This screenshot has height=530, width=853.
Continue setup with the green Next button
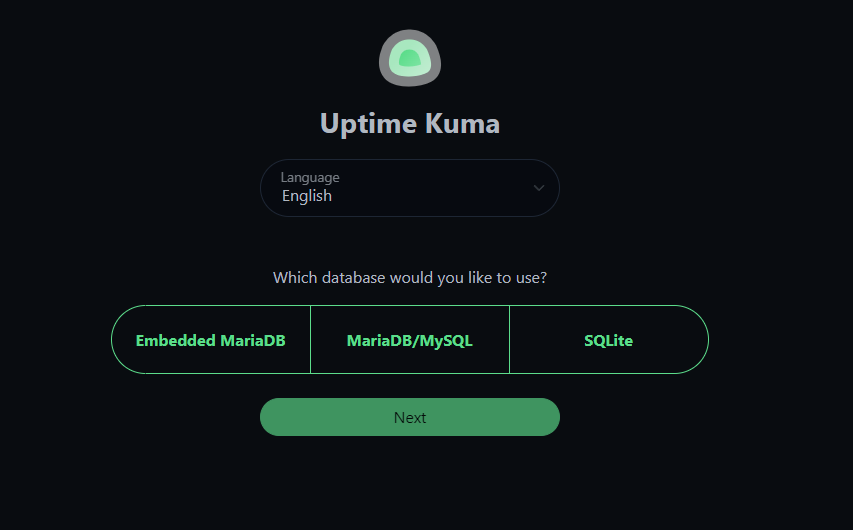(x=410, y=417)
